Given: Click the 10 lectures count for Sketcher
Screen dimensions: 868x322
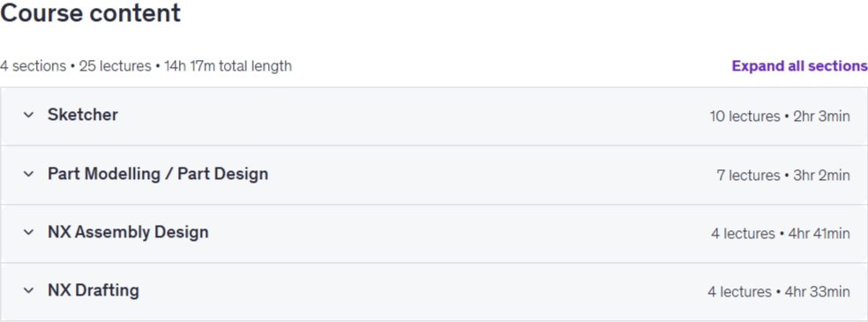Looking at the screenshot, I should [745, 116].
